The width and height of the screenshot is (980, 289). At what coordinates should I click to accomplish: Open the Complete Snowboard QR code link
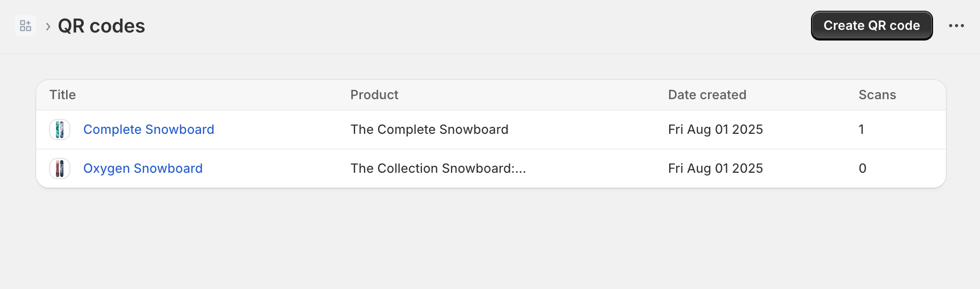pos(148,130)
